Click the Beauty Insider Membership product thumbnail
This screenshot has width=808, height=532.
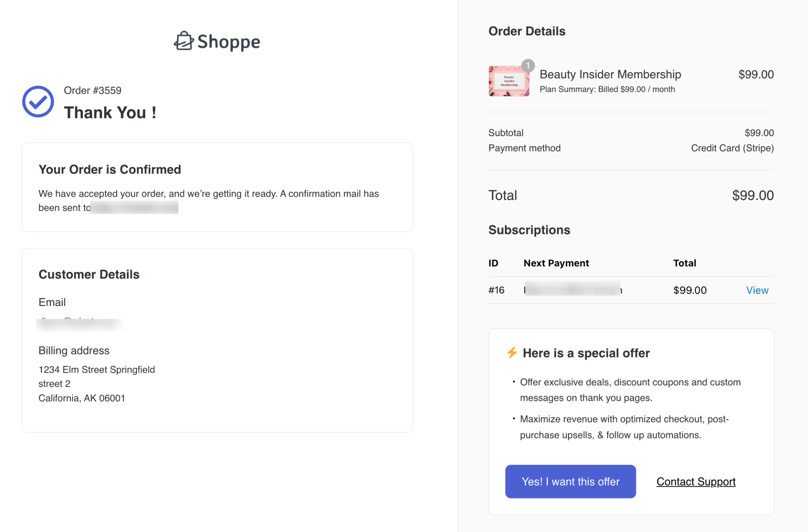pos(509,80)
